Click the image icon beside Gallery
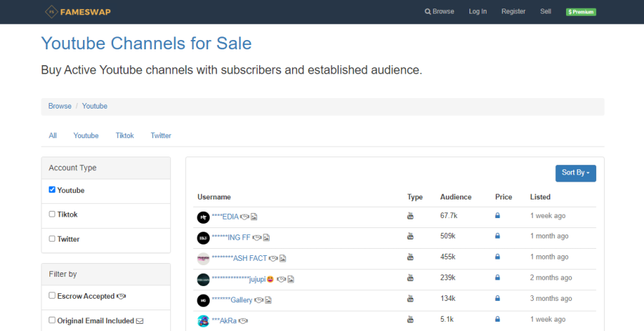Screen dimensions: 644x331 [x=268, y=300]
